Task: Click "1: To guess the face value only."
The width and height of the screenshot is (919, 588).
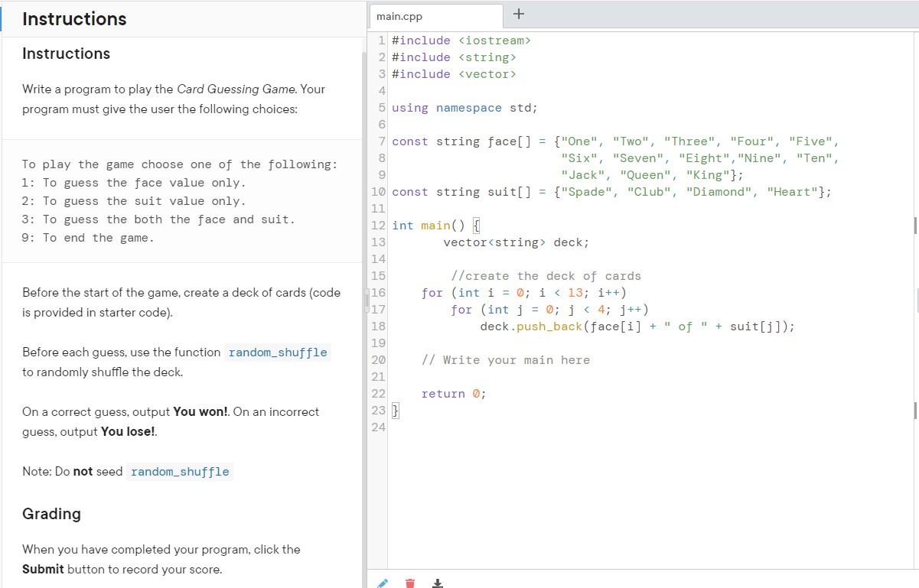Action: (134, 183)
